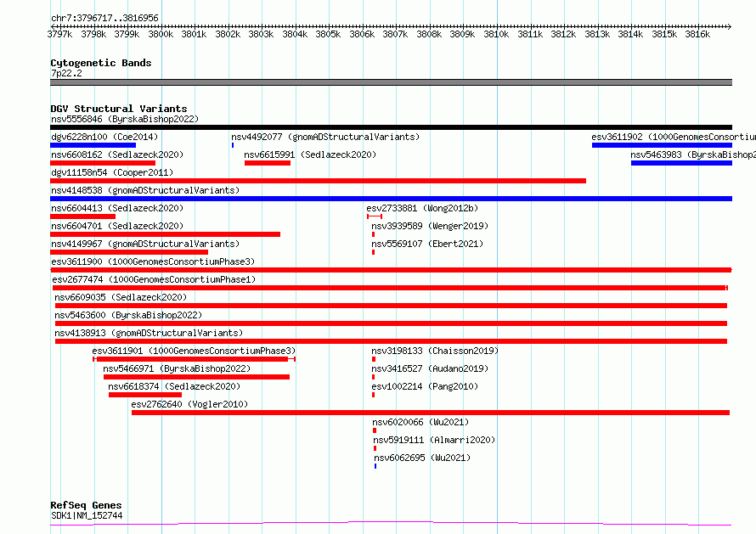Click nsv5463600 (ByrskaBishop2022) label

[x=128, y=315]
